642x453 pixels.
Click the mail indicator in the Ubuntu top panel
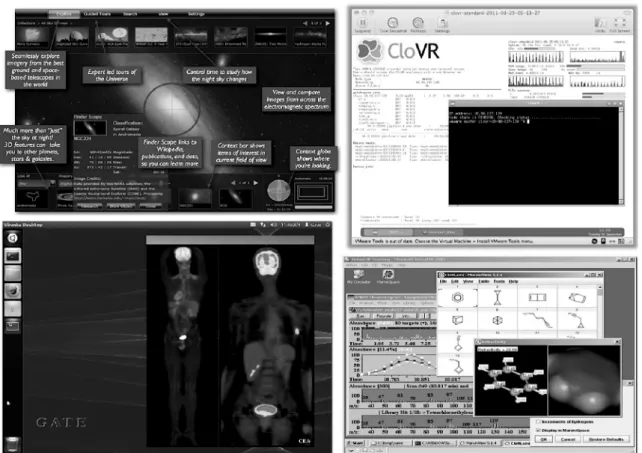coord(253,225)
